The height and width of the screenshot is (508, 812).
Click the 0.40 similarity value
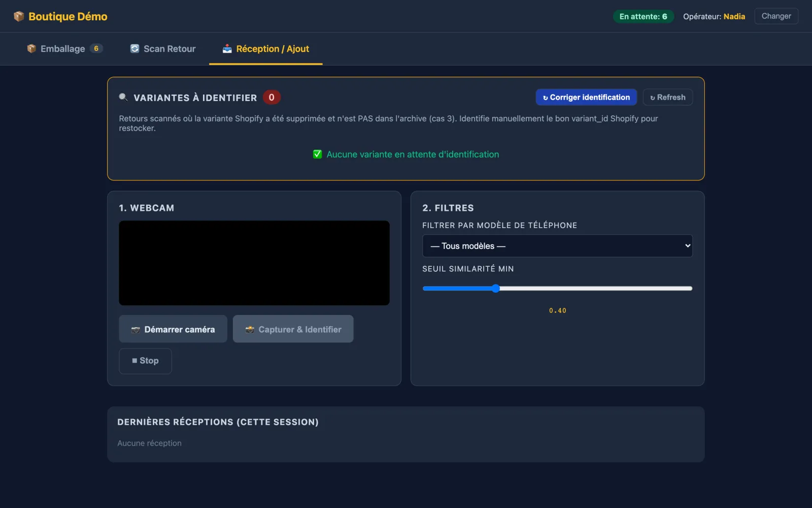pos(557,310)
